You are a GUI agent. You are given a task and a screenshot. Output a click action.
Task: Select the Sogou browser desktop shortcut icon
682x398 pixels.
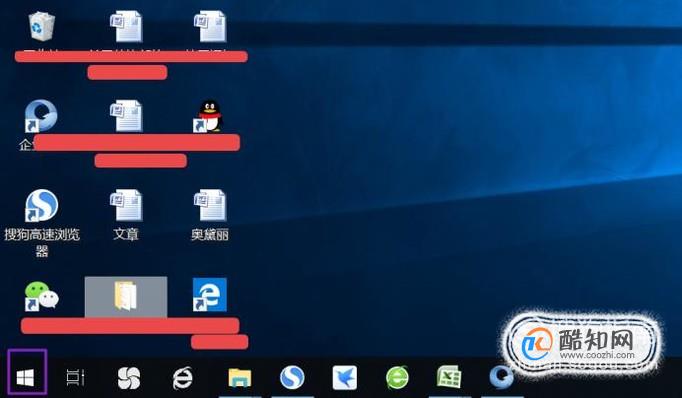tap(41, 205)
